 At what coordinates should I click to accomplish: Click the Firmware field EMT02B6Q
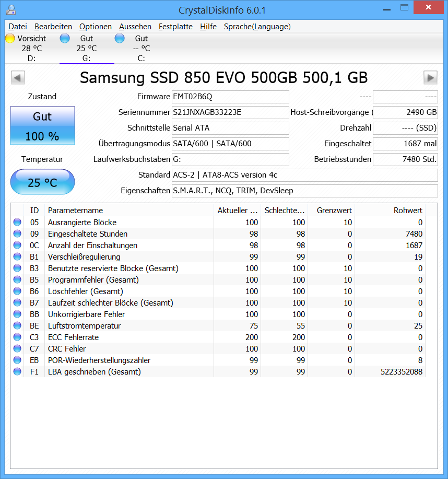[x=230, y=97]
